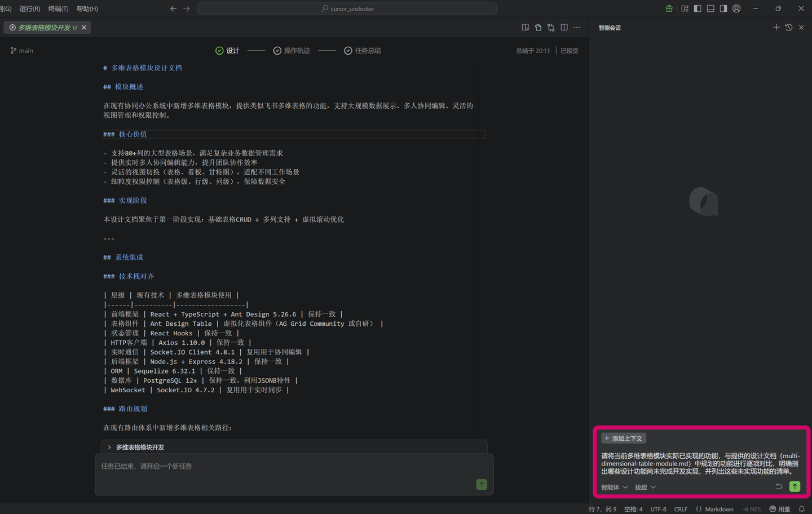812x514 pixels.
Task: Click the 已接受 button
Action: click(x=569, y=50)
